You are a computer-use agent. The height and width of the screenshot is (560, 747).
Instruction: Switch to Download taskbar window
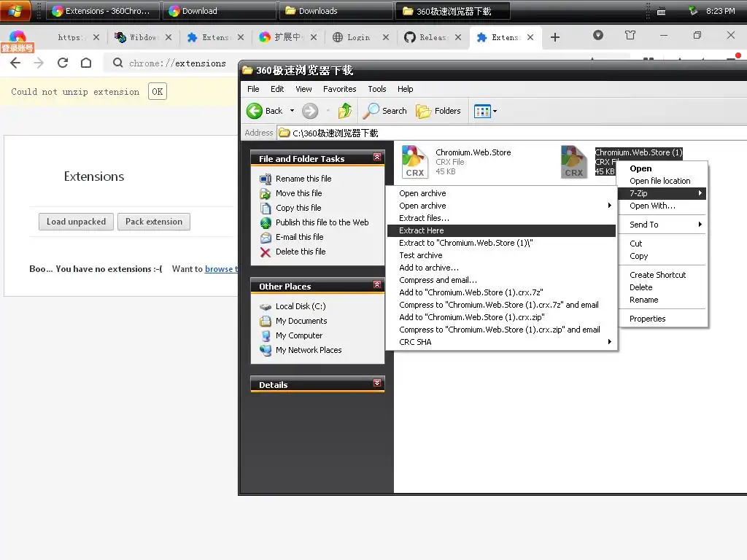click(219, 11)
